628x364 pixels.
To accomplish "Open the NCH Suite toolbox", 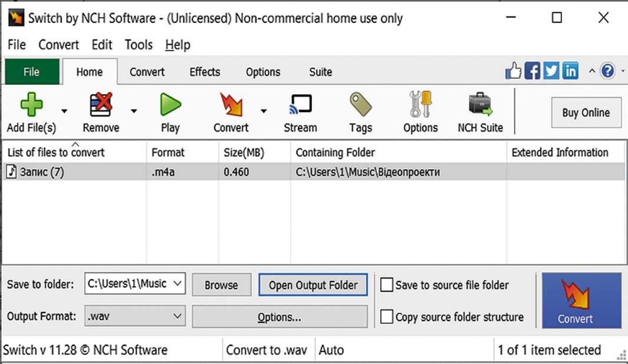I will (480, 104).
